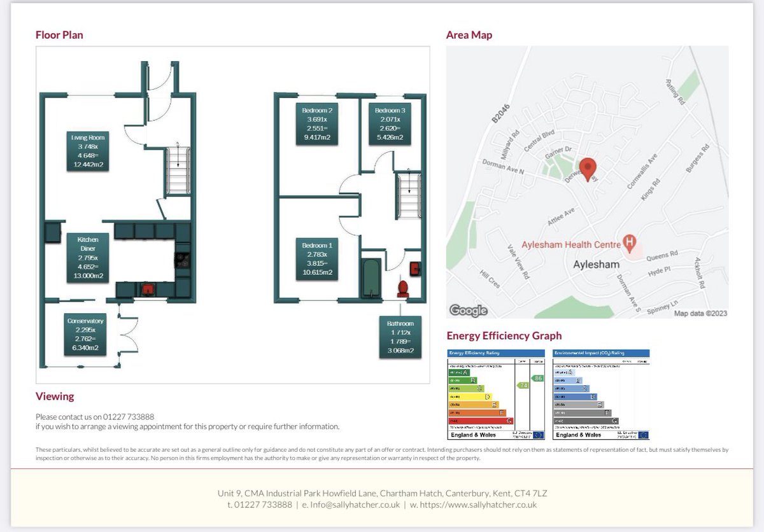Click the Floor Plan heading
This screenshot has width=764, height=532.
click(x=59, y=35)
